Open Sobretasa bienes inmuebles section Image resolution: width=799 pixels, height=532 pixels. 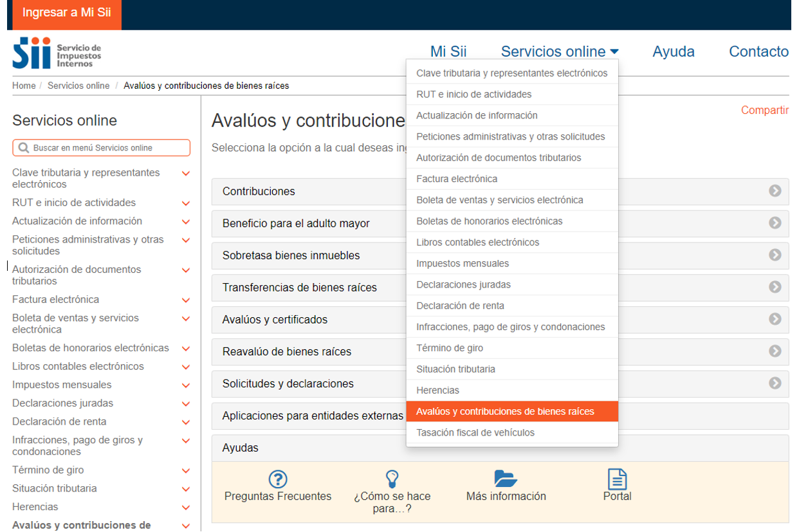[x=500, y=255]
